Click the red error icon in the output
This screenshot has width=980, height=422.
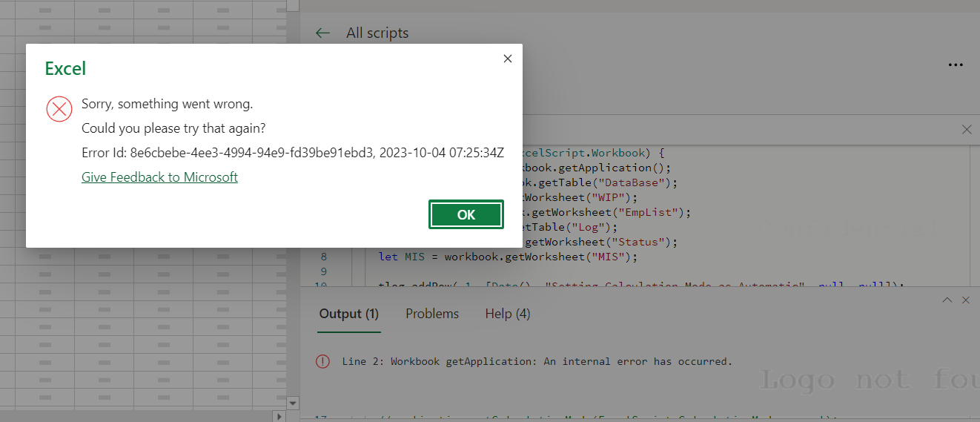(322, 362)
